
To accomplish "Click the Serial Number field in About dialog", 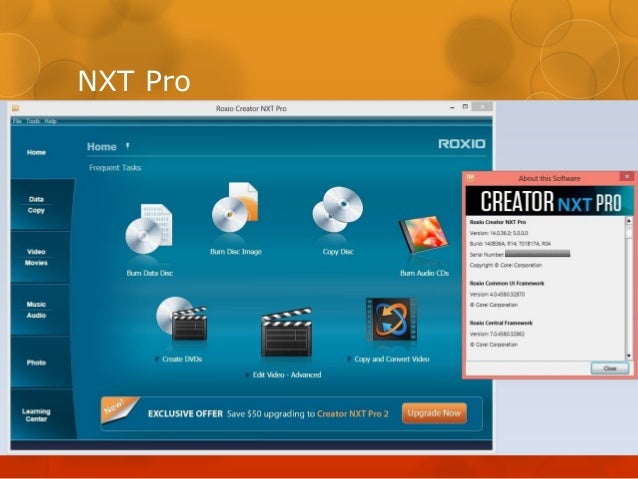I will point(537,254).
